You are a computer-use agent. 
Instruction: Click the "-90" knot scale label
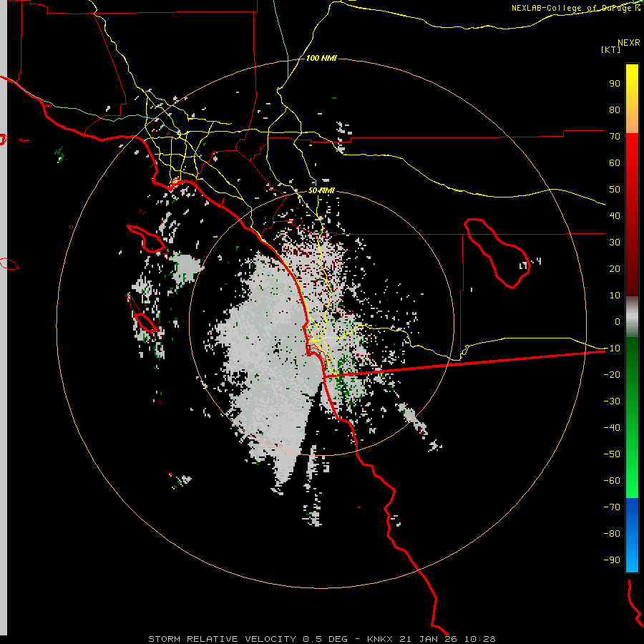[612, 560]
